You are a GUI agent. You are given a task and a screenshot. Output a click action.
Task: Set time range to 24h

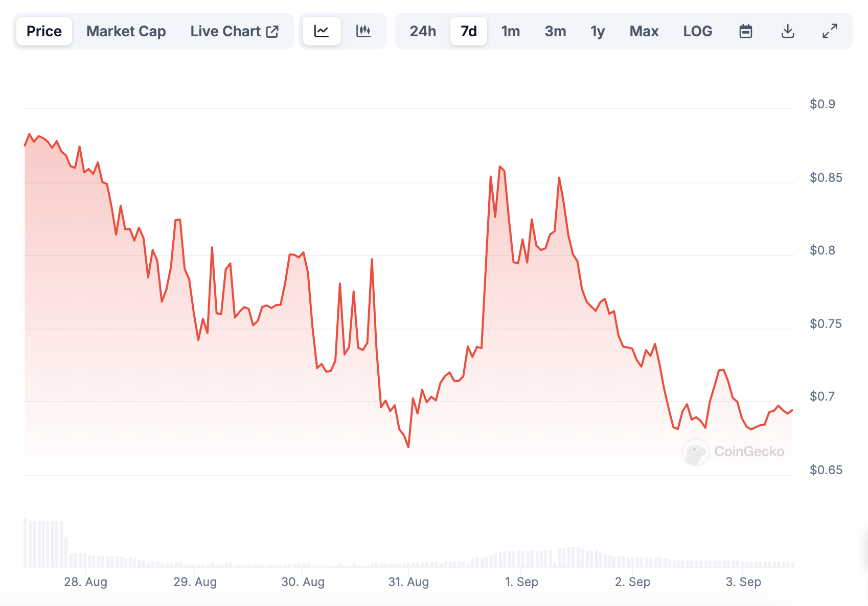coord(423,31)
